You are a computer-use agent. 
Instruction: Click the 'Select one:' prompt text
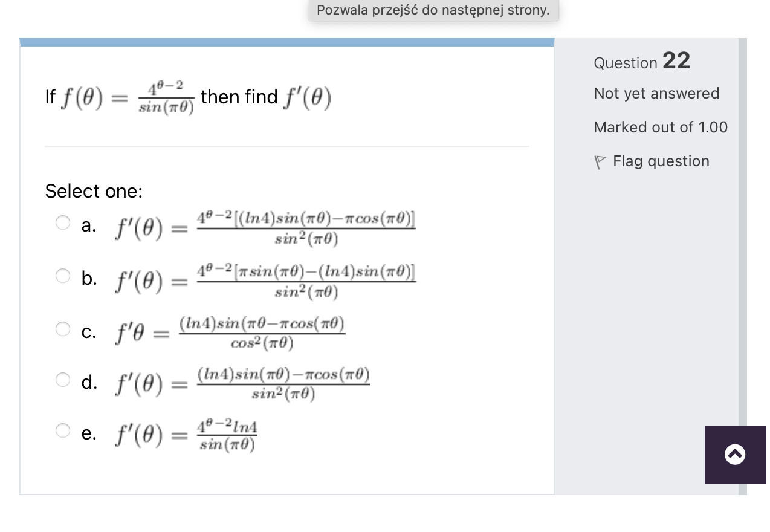pyautogui.click(x=93, y=191)
